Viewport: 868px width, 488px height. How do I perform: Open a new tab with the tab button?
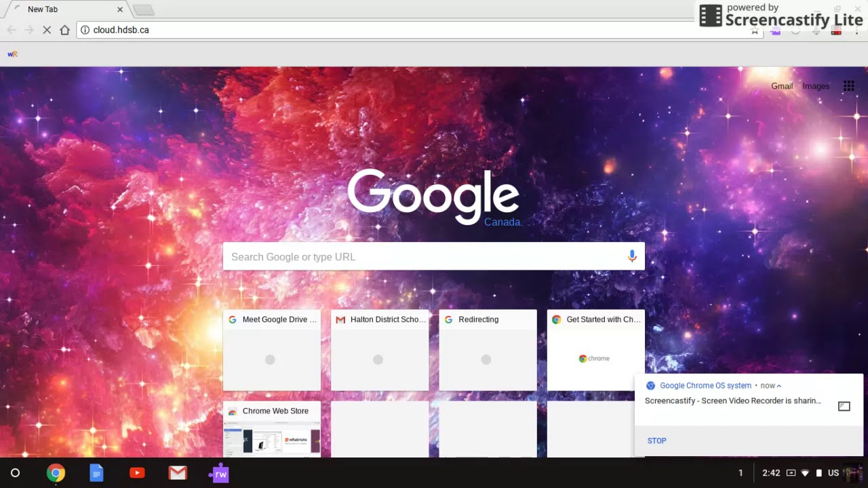pyautogui.click(x=143, y=10)
